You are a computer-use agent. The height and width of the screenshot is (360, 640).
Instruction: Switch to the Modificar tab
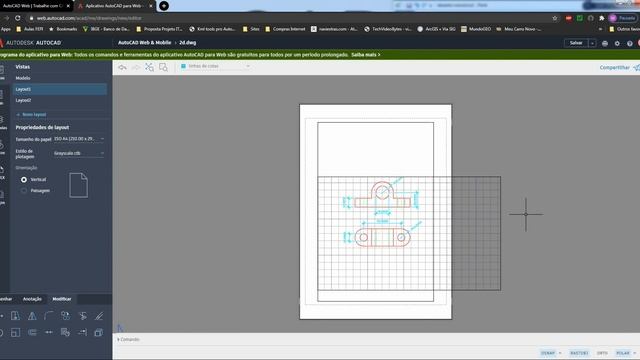(x=62, y=299)
